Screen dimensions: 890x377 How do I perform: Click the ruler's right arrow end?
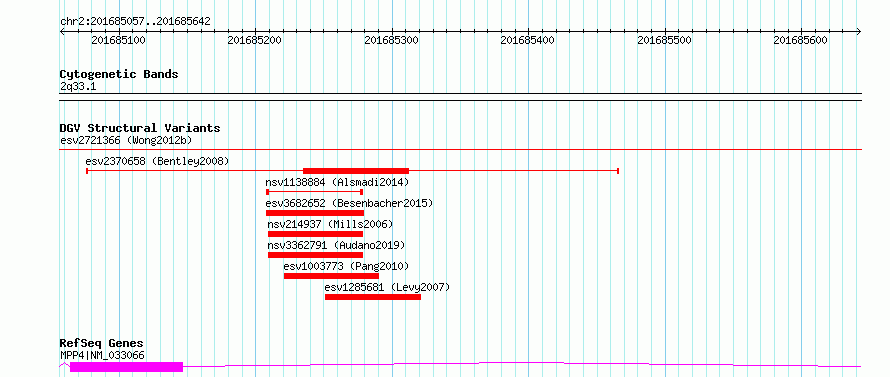[859, 32]
